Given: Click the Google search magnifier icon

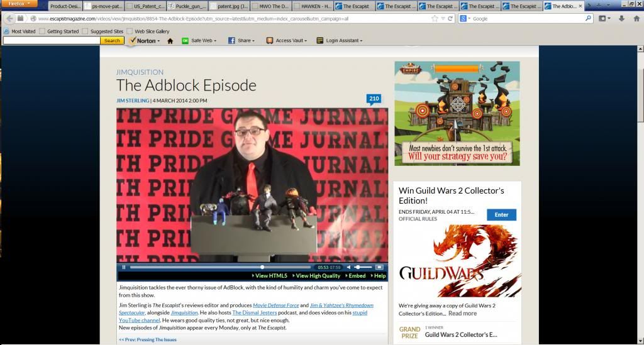Looking at the screenshot, I should (588, 18).
